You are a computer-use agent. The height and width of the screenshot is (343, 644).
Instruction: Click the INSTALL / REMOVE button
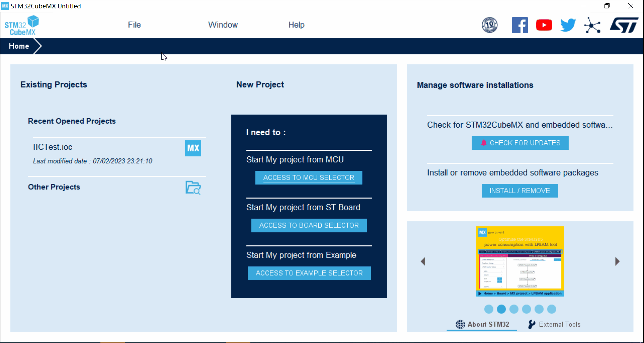point(520,191)
